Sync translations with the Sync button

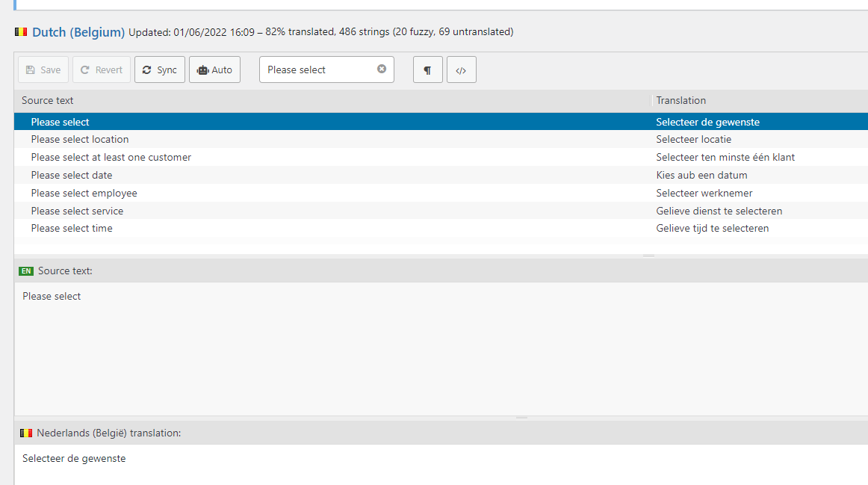click(x=159, y=69)
